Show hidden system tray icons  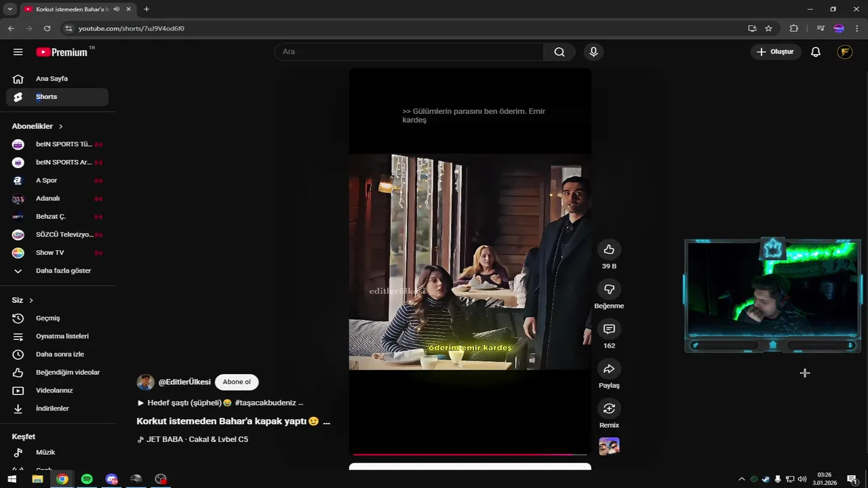coord(742,479)
